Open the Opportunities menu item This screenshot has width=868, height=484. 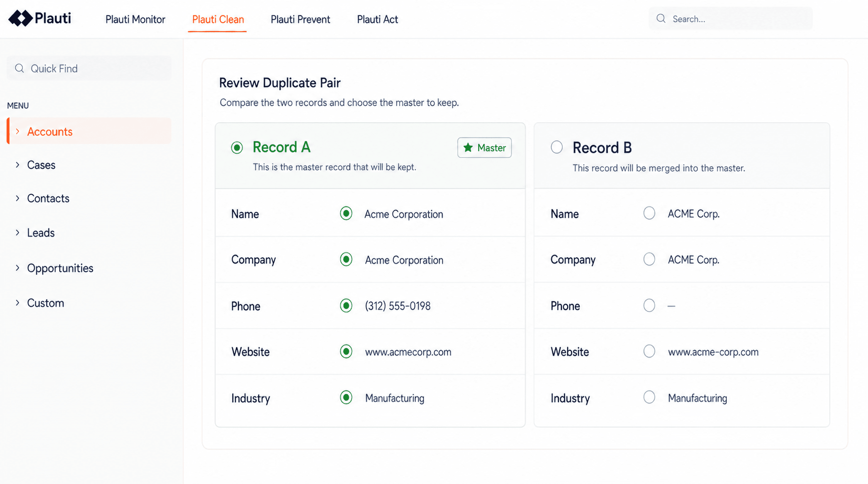click(60, 268)
